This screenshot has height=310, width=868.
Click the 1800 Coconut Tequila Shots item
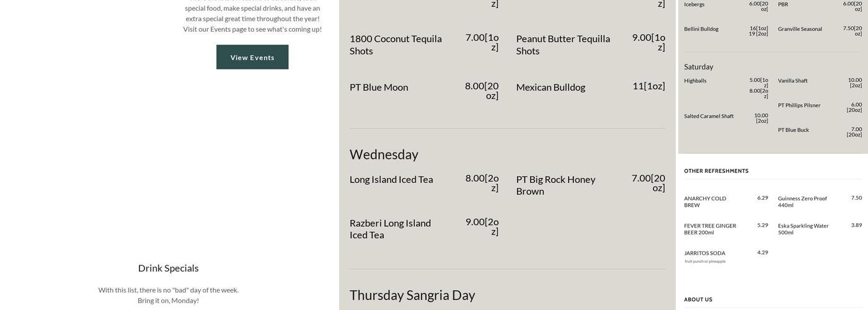(x=396, y=45)
